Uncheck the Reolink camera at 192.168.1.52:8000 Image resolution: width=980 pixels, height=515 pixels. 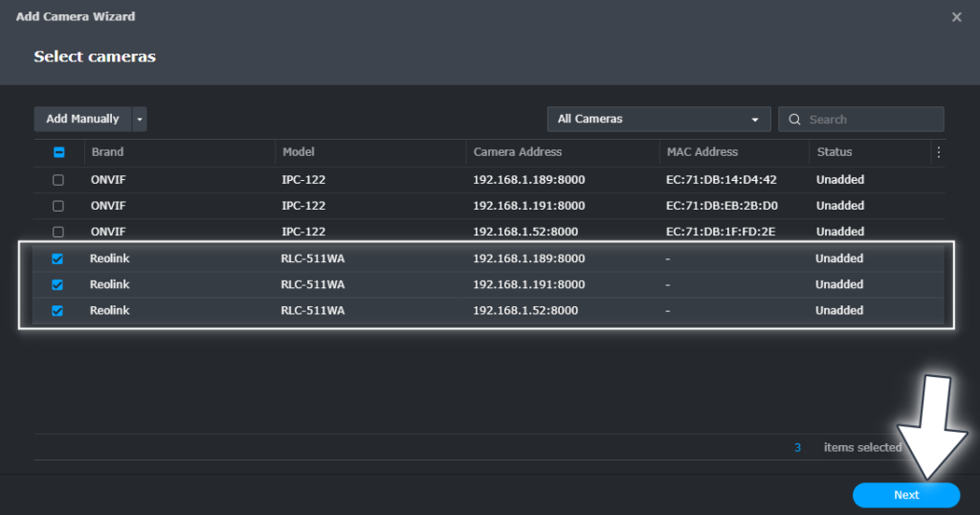point(57,310)
